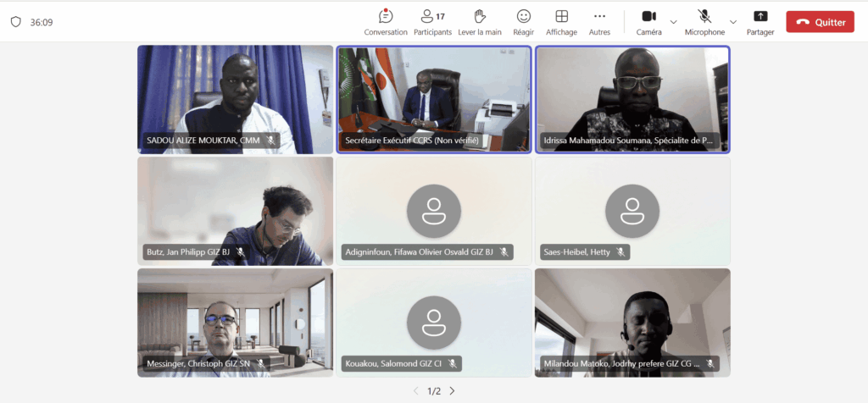The image size is (868, 403).
Task: Click the label 'Saes-Heibel, Hetty'
Action: tap(577, 252)
